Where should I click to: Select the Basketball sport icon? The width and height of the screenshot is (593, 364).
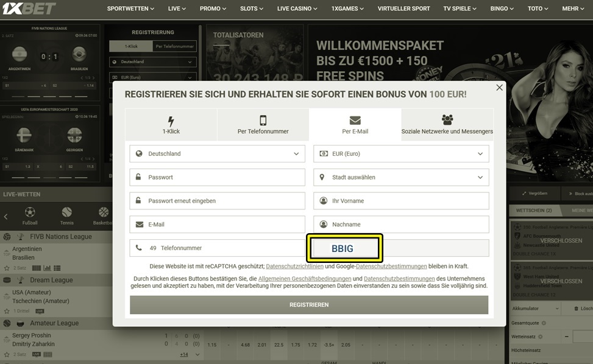[x=103, y=216]
